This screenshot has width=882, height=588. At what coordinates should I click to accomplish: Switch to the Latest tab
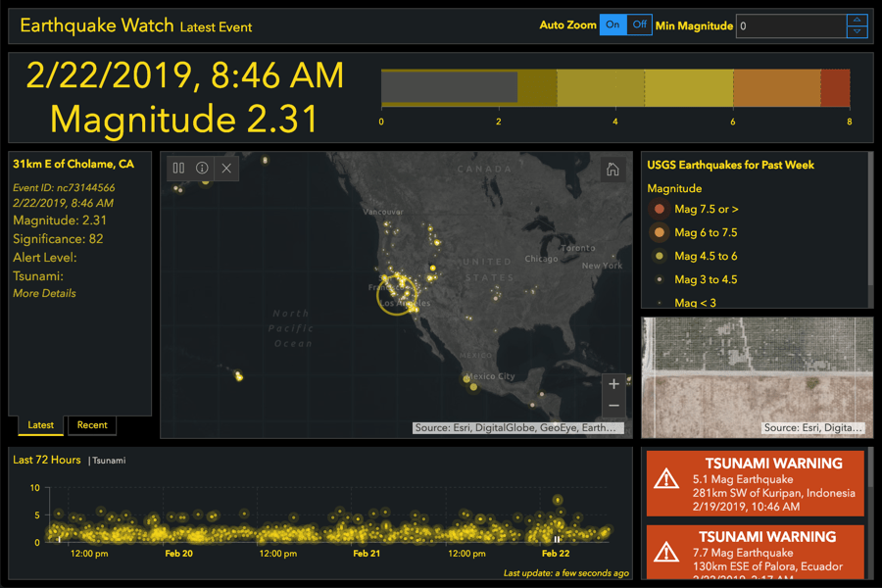pos(39,425)
